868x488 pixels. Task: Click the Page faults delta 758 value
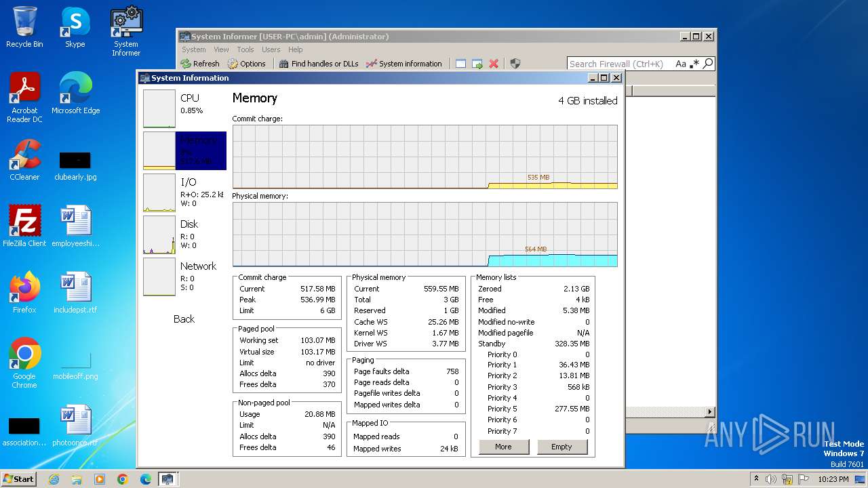point(452,371)
